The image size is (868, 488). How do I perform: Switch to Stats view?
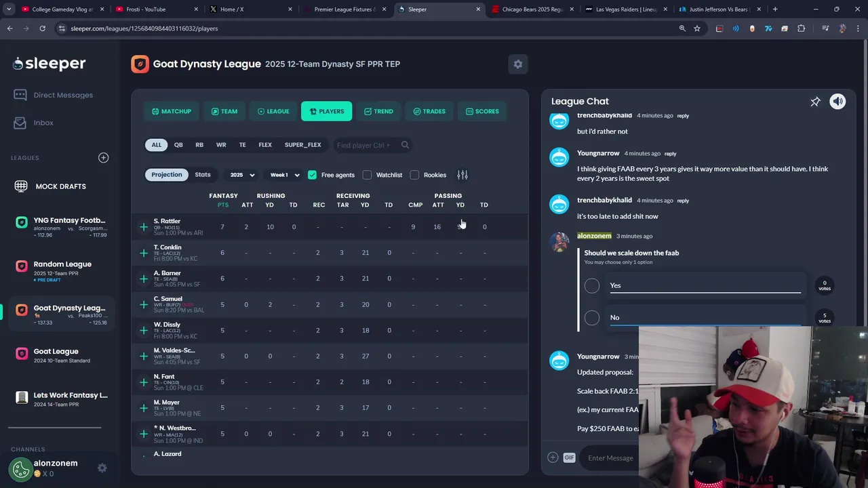point(203,175)
